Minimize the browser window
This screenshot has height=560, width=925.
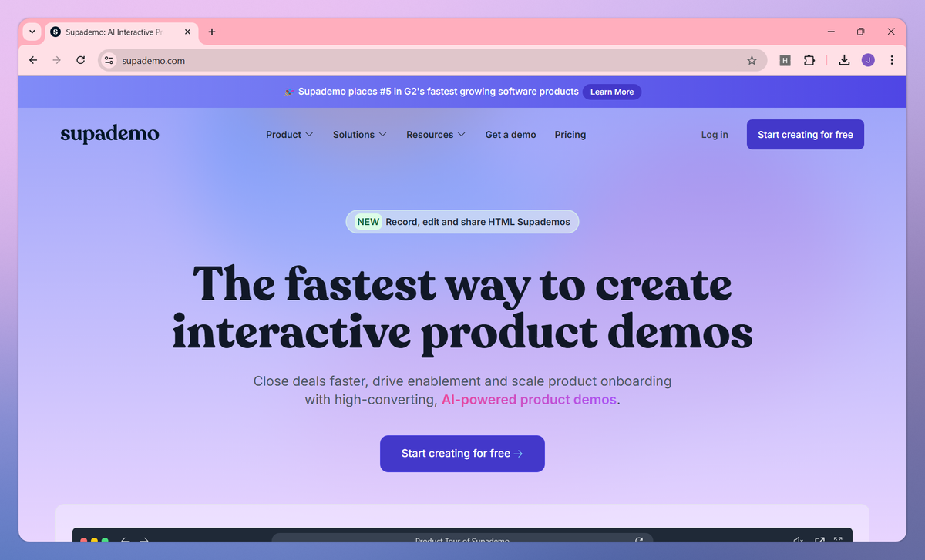pyautogui.click(x=832, y=32)
